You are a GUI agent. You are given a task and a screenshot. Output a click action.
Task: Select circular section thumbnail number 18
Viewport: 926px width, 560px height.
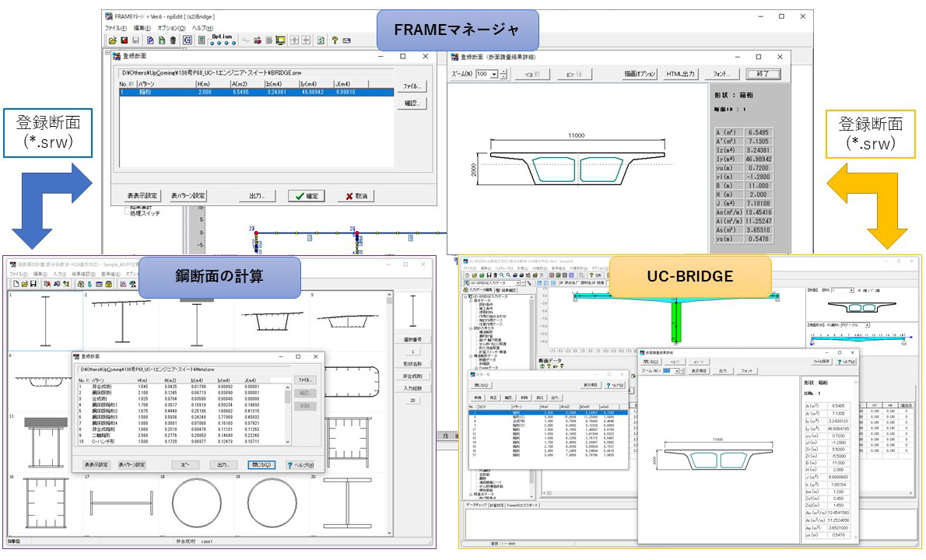coord(196,502)
